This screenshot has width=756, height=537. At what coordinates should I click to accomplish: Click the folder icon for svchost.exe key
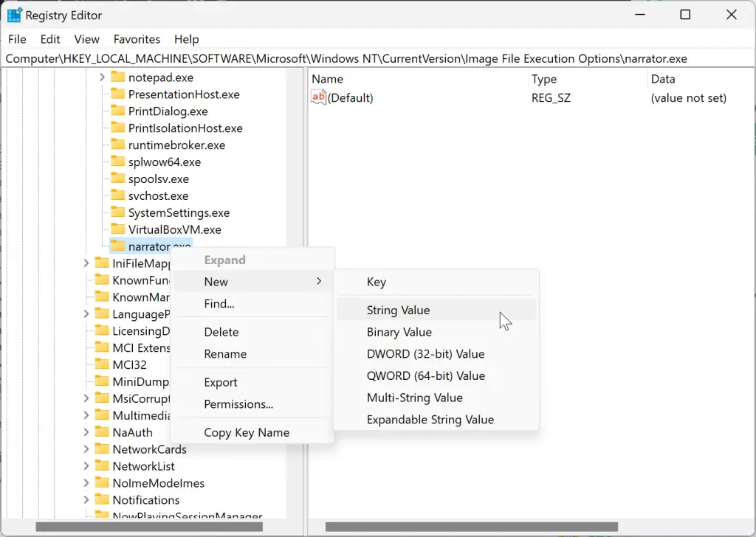118,195
